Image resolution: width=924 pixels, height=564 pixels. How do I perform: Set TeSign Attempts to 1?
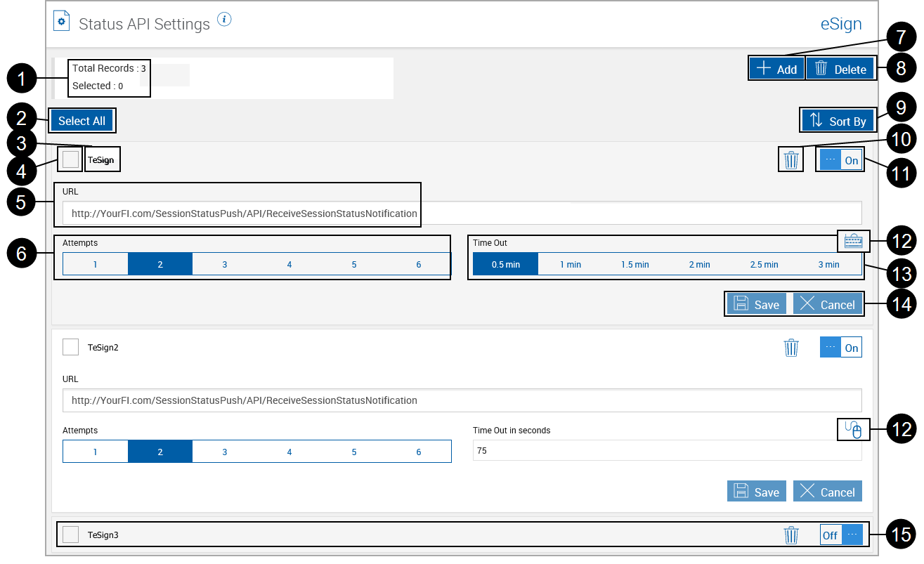[x=96, y=264]
